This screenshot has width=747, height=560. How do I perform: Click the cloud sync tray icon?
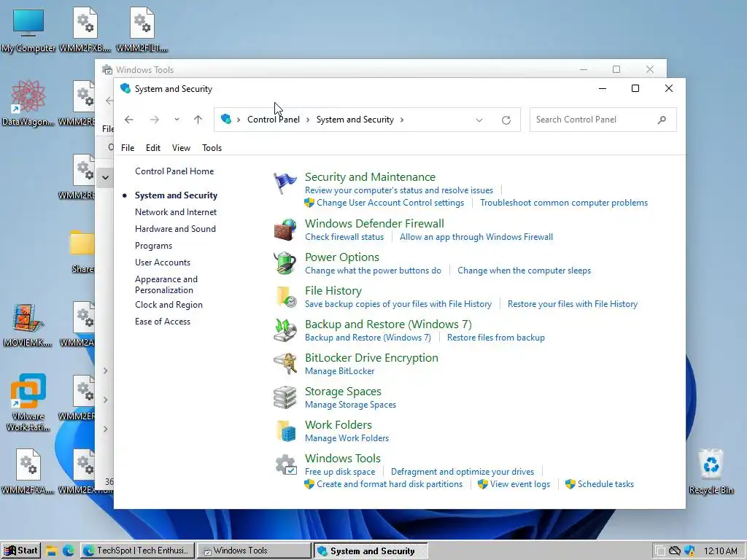click(x=675, y=551)
